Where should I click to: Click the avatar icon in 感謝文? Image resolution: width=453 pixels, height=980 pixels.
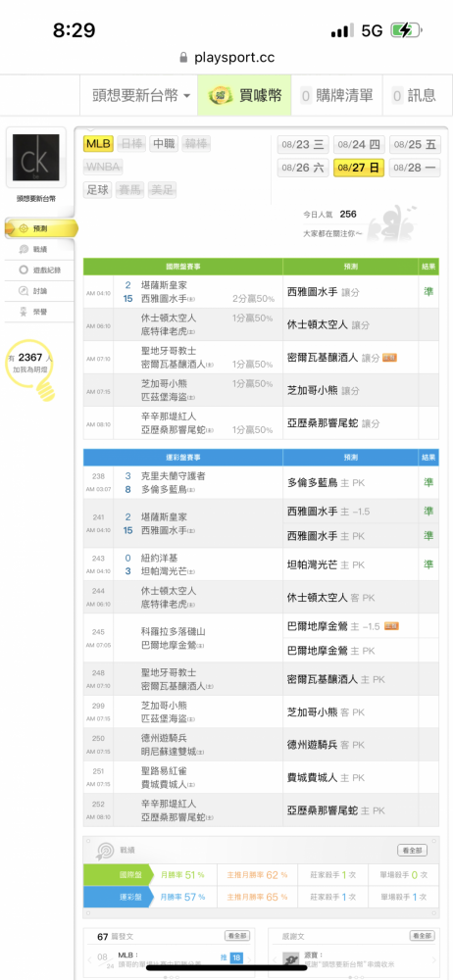tap(289, 960)
